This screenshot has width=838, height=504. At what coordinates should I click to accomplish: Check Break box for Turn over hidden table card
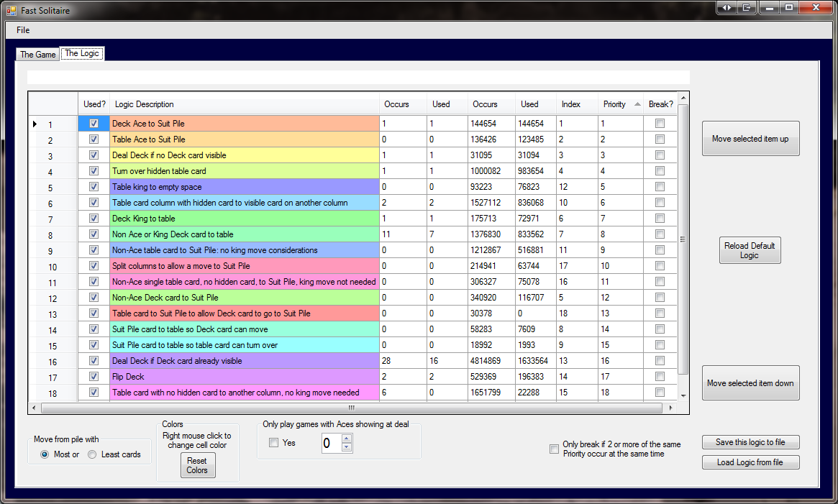(660, 171)
